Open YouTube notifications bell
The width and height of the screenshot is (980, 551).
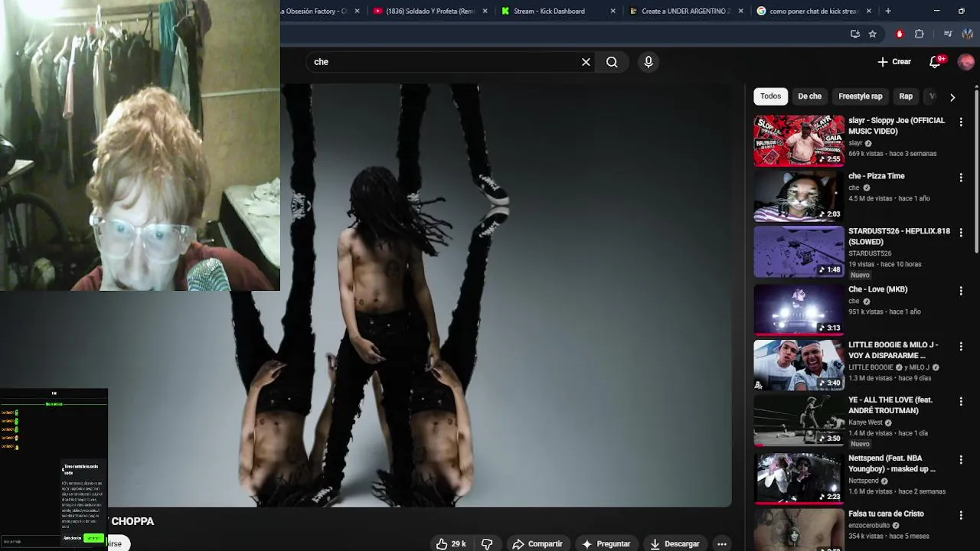click(x=935, y=62)
